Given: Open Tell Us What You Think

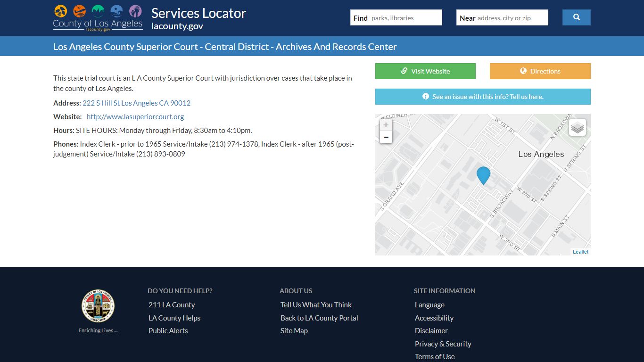Looking at the screenshot, I should (x=316, y=305).
